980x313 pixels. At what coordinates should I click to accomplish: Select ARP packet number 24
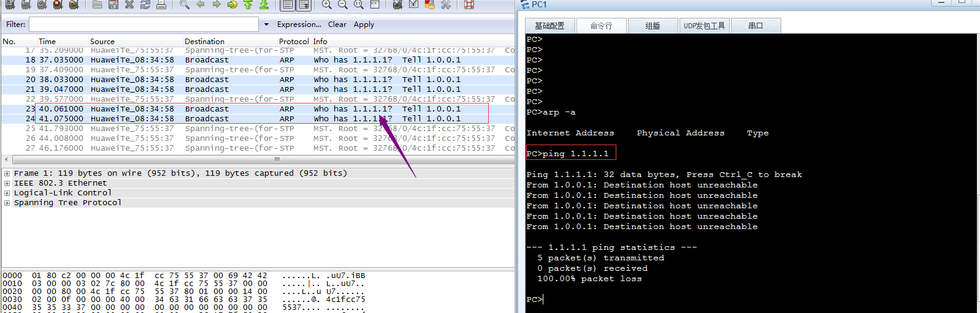tap(258, 119)
